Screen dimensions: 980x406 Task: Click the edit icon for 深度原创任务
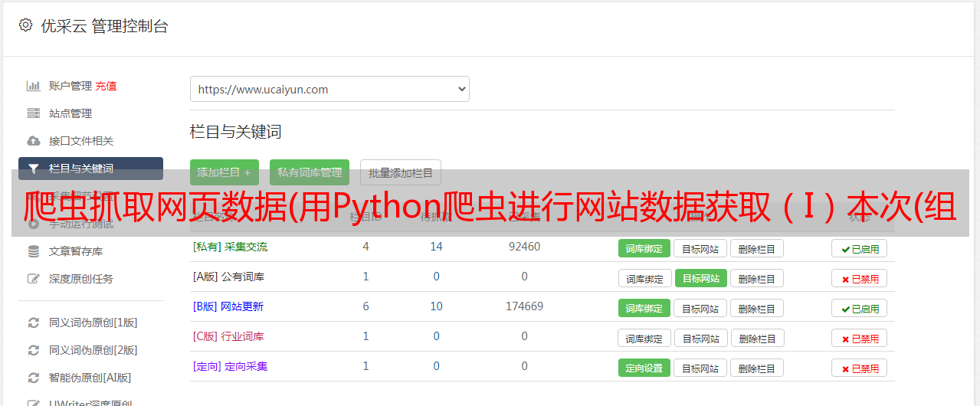(x=34, y=279)
